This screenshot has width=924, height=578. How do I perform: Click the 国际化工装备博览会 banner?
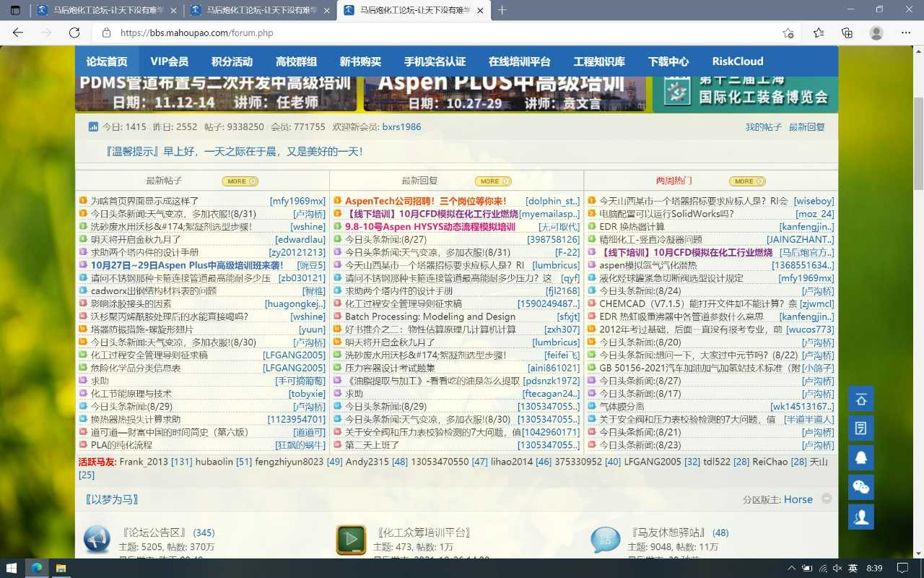coord(746,94)
